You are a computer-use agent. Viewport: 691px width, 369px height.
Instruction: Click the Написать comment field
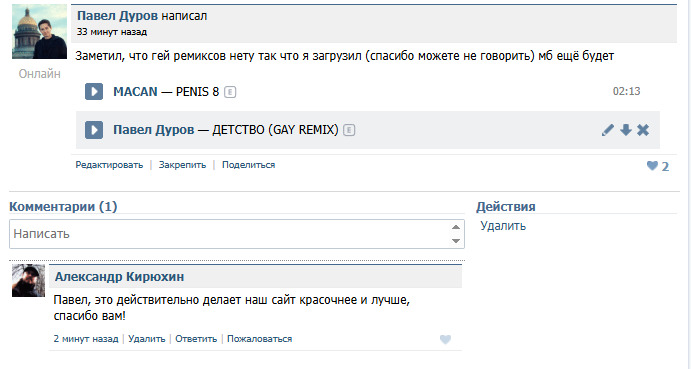click(237, 234)
